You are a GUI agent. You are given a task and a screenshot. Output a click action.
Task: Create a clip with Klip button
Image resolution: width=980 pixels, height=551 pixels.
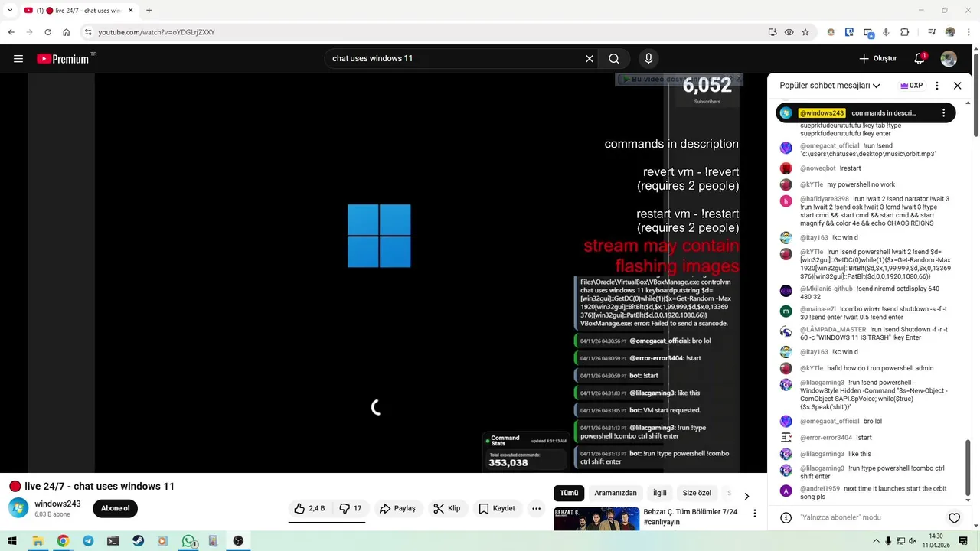[x=446, y=508]
